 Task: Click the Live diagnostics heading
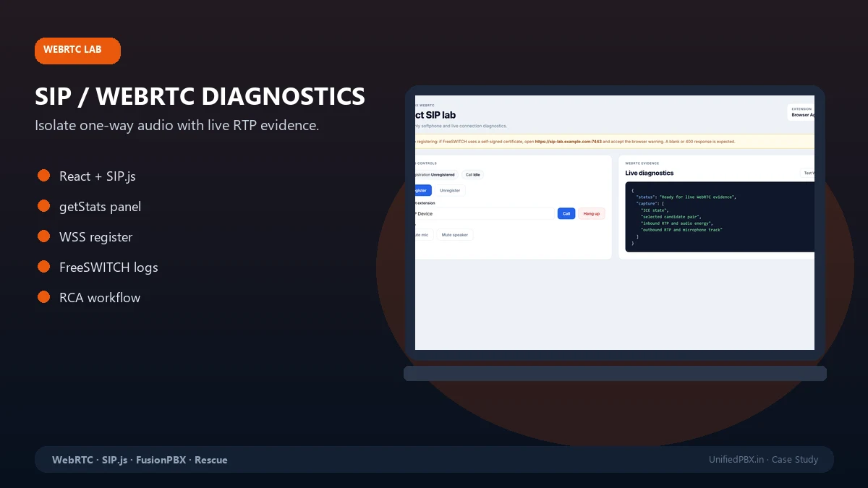coord(650,173)
